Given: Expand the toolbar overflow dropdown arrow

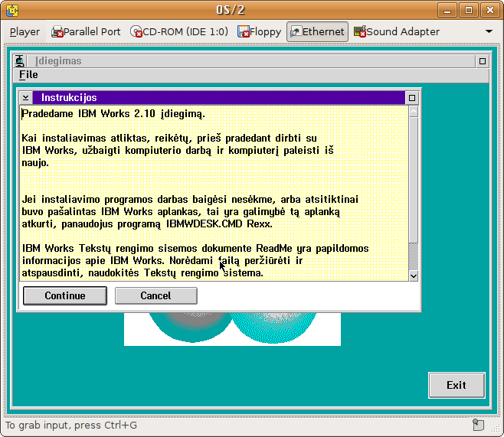Looking at the screenshot, I should (x=489, y=31).
